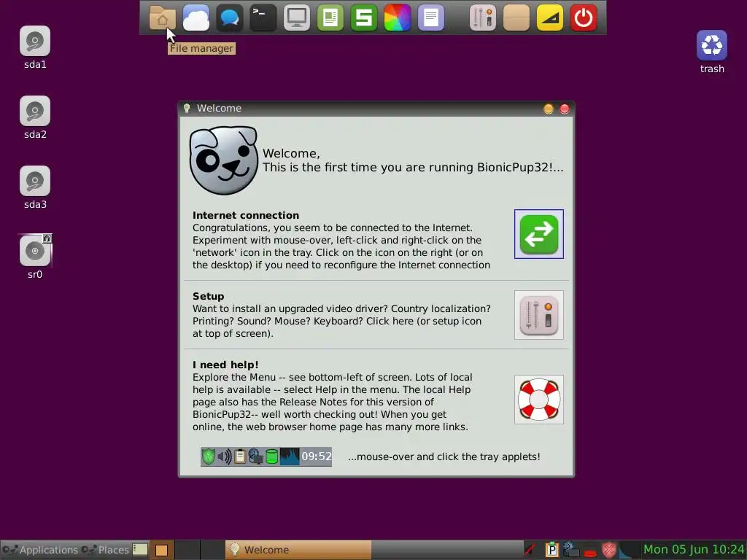
Task: Click the red storage tray icon
Action: pos(589,551)
